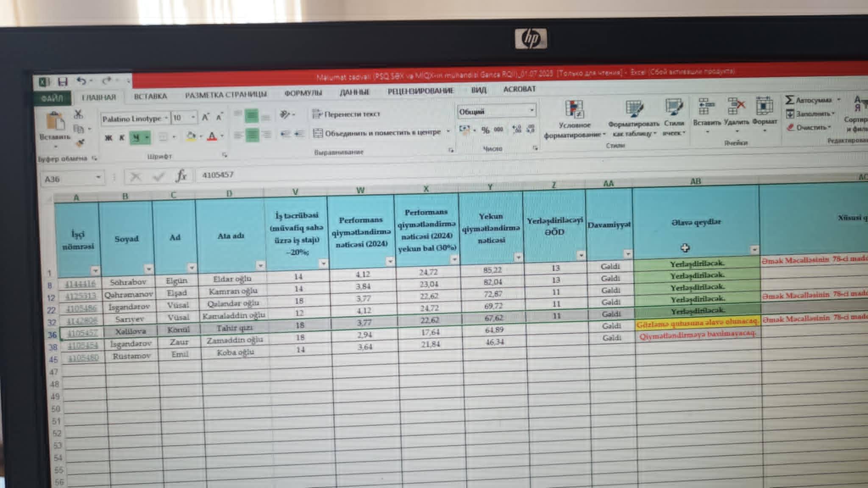Click the Percent style icon

click(x=485, y=130)
